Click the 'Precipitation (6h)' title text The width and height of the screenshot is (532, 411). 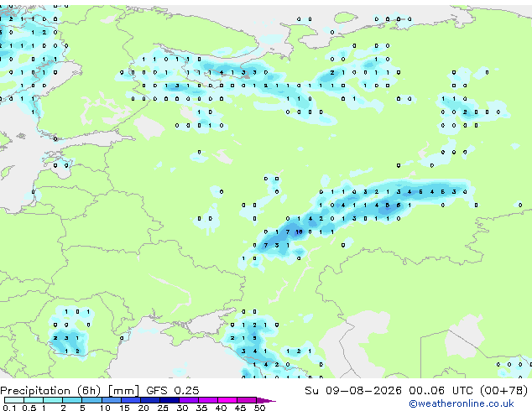50,391
